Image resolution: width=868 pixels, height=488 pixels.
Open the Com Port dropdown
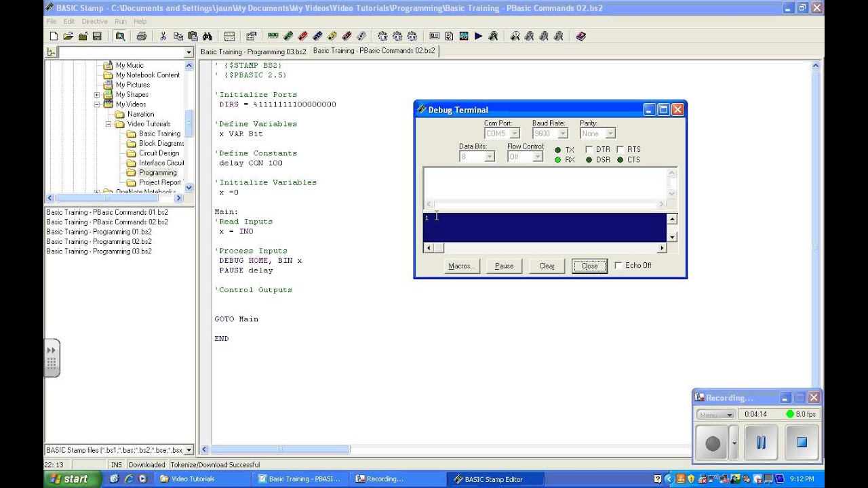515,134
